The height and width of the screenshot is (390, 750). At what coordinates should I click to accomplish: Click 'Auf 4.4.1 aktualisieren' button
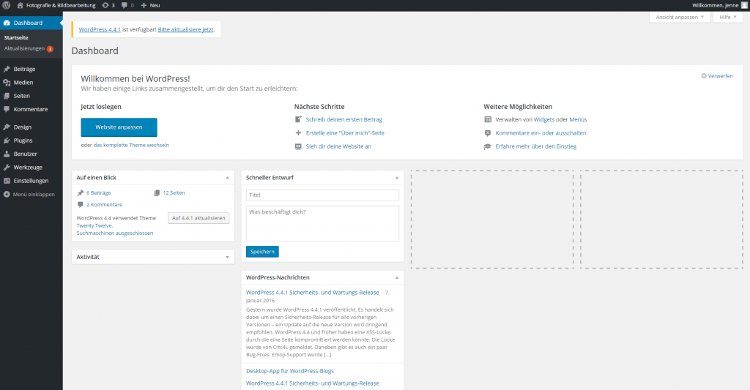click(x=199, y=218)
